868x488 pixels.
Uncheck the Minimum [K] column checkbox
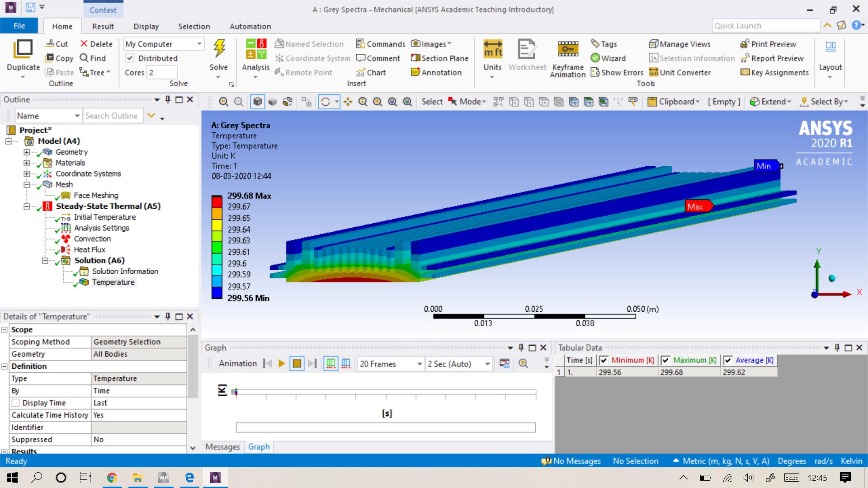tap(604, 360)
